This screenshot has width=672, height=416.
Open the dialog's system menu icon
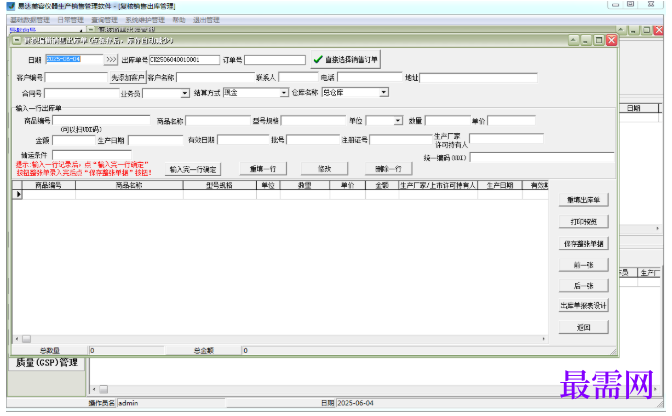pyautogui.click(x=17, y=41)
